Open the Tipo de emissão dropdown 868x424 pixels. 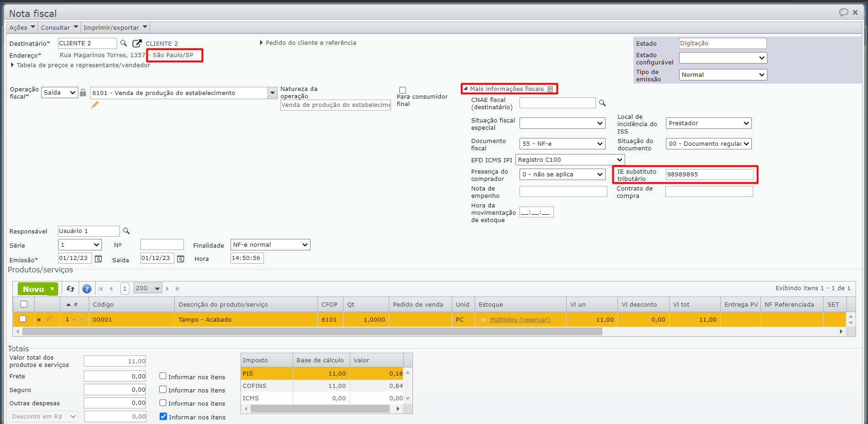point(723,75)
